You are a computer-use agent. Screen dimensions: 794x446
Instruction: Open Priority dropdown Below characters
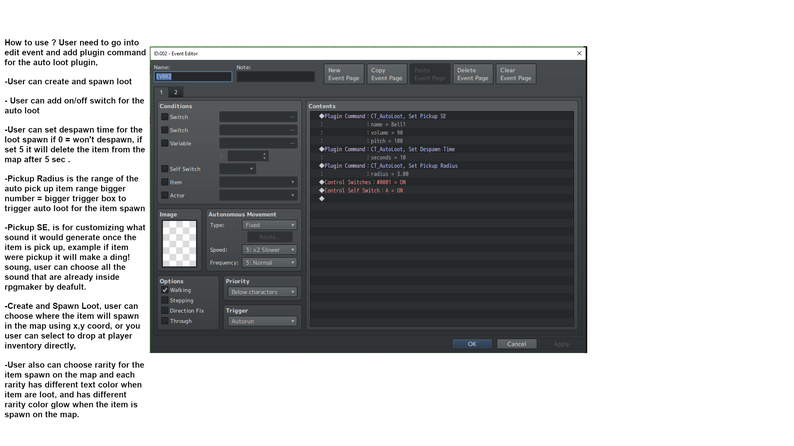tap(262, 292)
